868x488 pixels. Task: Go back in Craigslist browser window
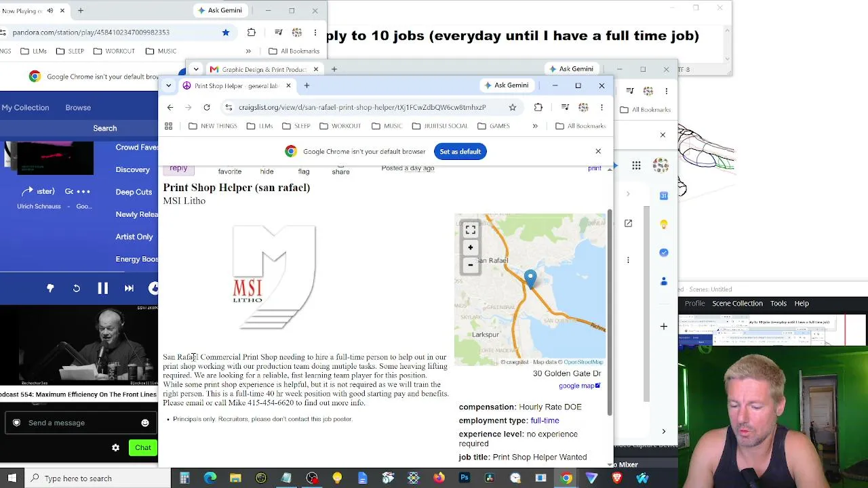tap(170, 107)
